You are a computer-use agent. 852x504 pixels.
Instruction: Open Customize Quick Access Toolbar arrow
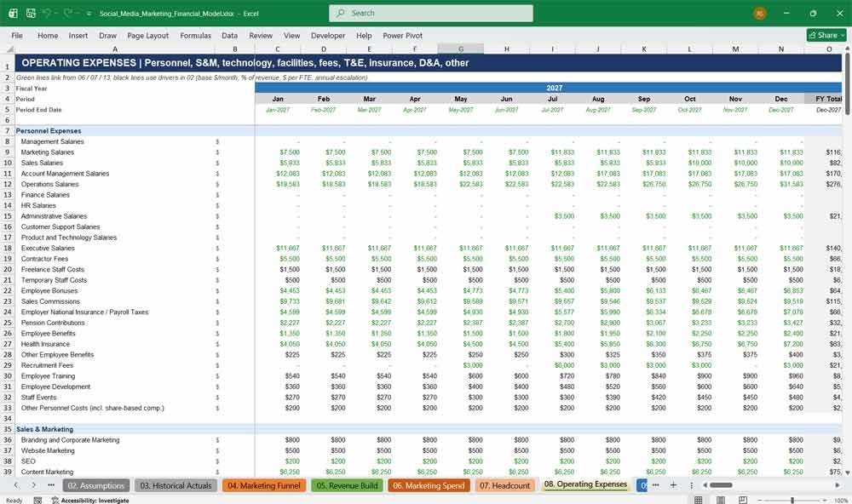click(x=89, y=14)
